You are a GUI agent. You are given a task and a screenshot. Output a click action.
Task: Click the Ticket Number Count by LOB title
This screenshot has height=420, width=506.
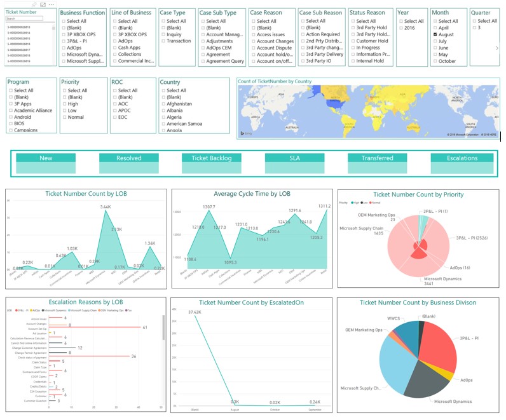(x=86, y=194)
